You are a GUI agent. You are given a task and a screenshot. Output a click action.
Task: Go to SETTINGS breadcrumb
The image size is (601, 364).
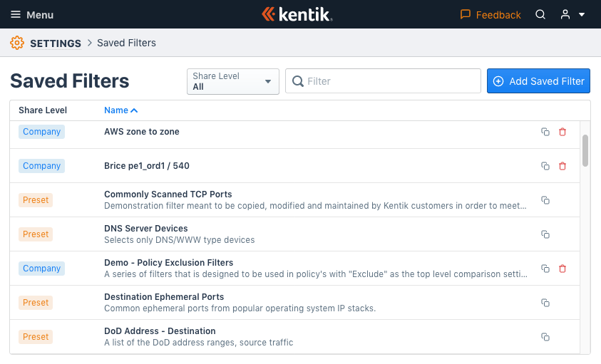click(56, 43)
